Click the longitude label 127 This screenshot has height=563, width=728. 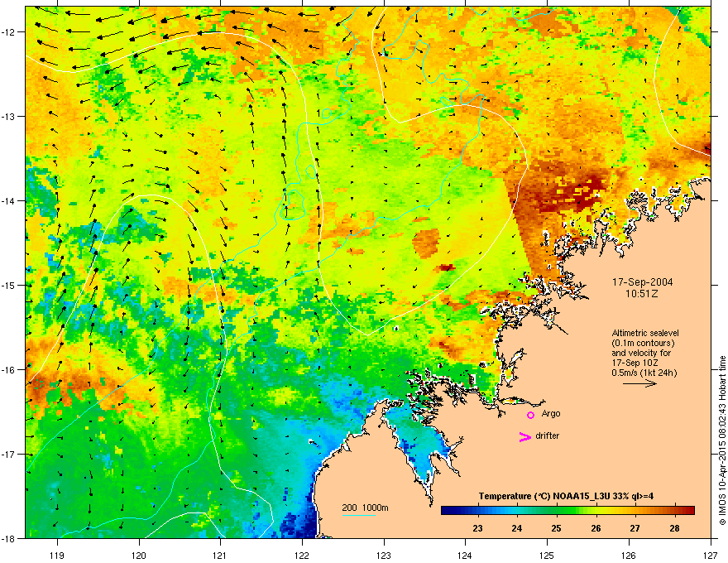(x=711, y=555)
